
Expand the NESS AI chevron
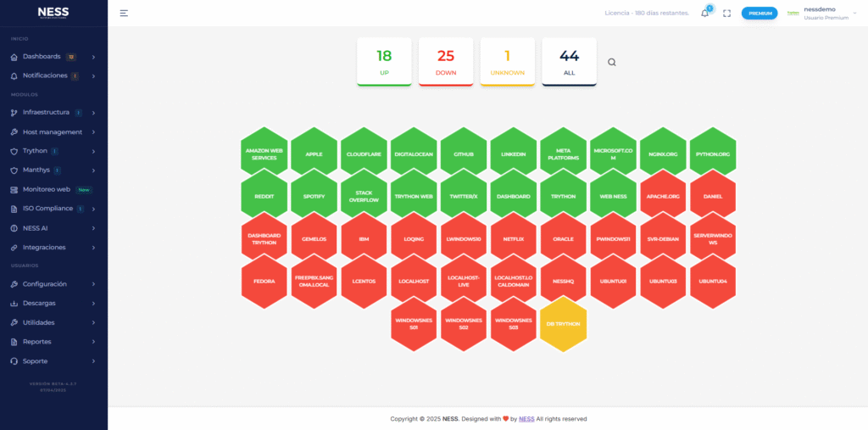[93, 228]
